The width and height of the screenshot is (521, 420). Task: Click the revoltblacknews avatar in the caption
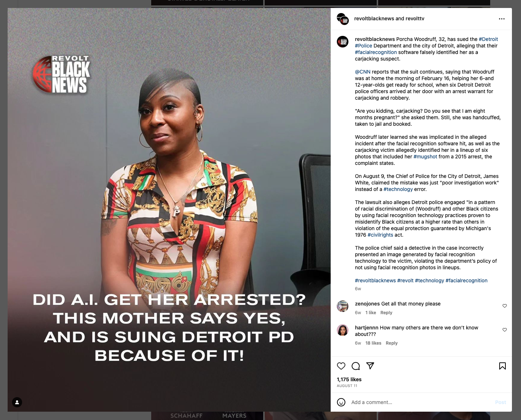343,42
